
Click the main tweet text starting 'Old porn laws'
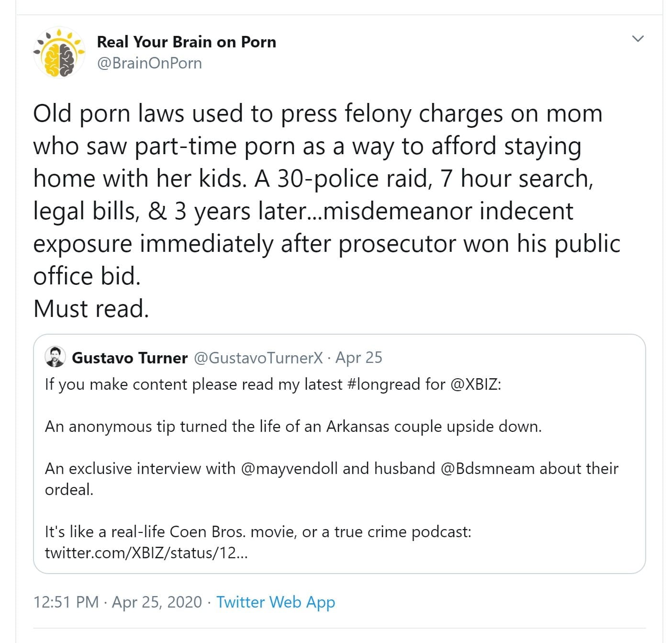tap(316, 114)
